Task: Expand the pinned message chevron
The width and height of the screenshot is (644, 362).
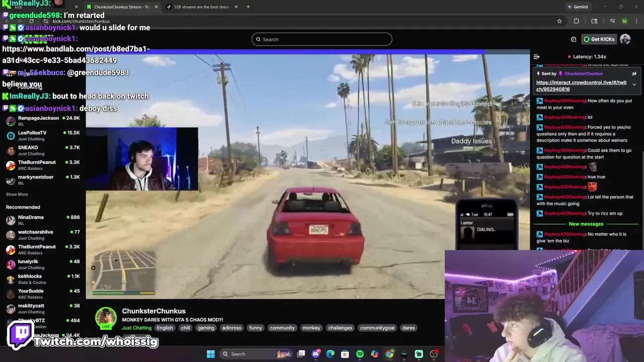Action: coord(634,84)
